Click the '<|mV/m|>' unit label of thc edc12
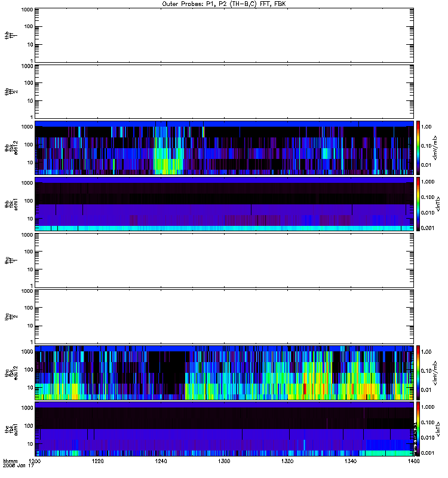Viewport: 448px width, 478px height. (435, 373)
